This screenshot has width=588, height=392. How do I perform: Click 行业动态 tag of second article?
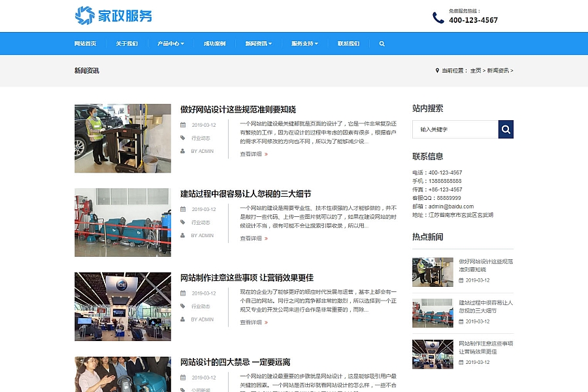pyautogui.click(x=201, y=222)
